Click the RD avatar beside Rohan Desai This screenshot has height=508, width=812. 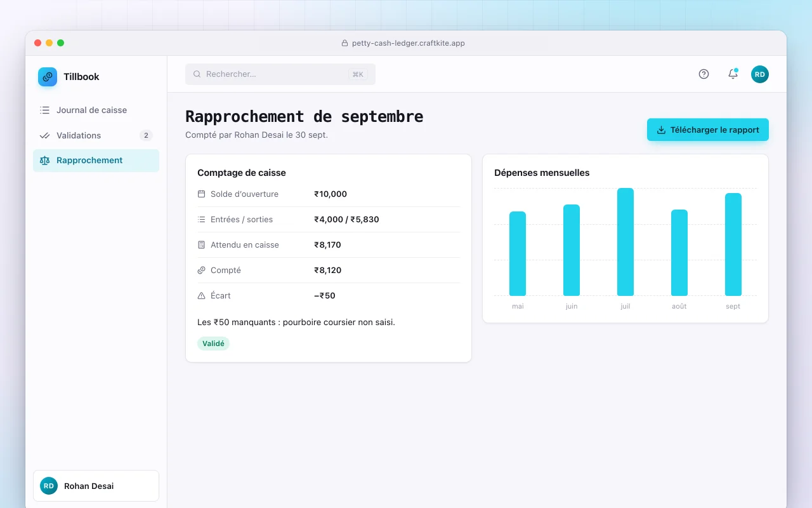point(49,486)
